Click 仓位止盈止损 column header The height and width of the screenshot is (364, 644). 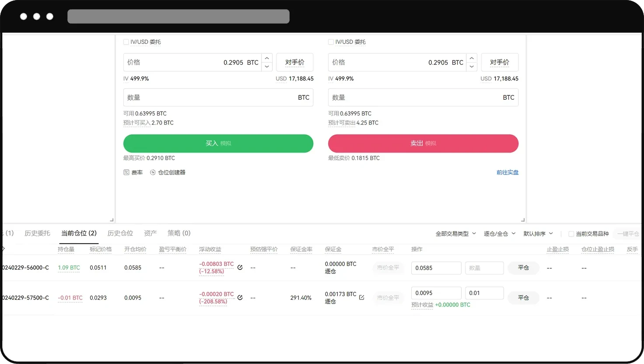(x=598, y=249)
